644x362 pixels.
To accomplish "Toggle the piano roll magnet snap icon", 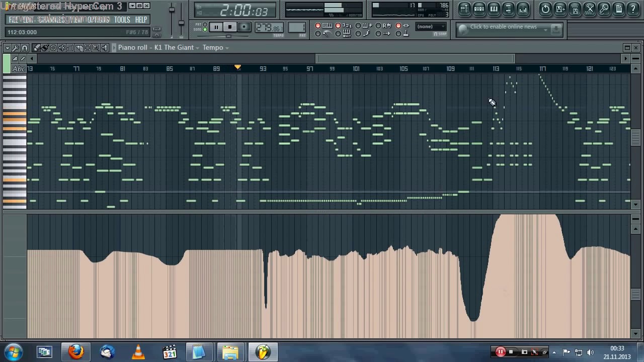I will pos(24,48).
